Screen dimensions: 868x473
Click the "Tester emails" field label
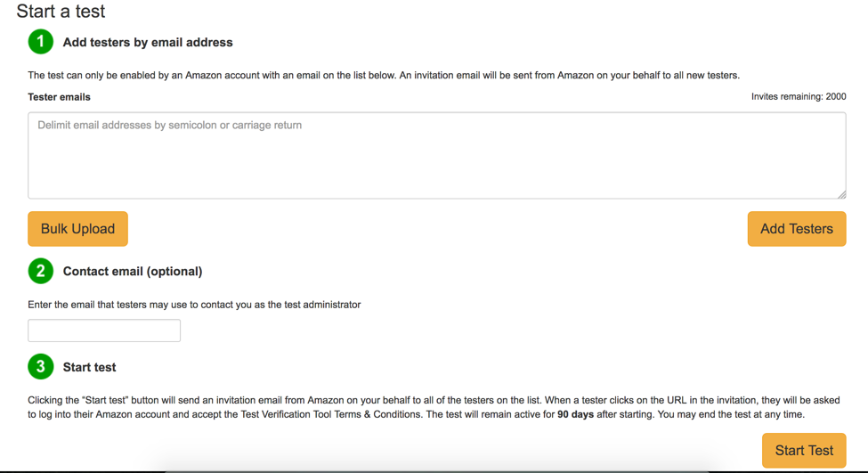pos(59,97)
